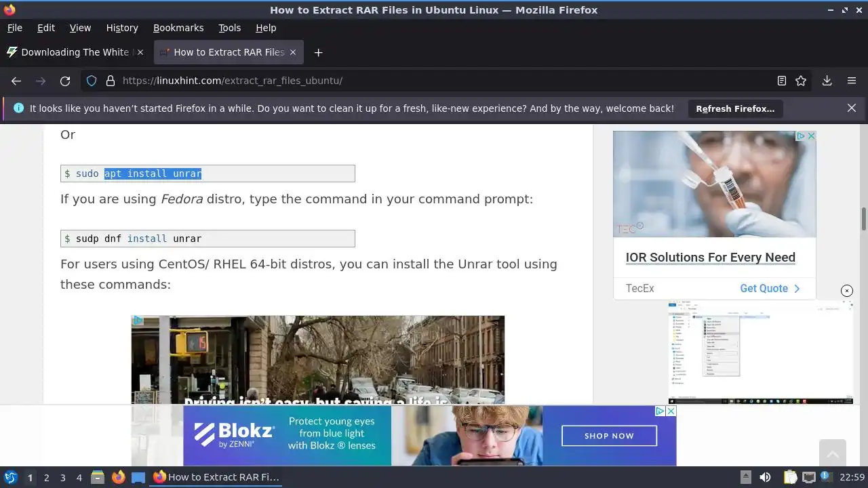Click SHOP NOW on Blokz banner
This screenshot has height=488, width=868.
click(x=609, y=436)
